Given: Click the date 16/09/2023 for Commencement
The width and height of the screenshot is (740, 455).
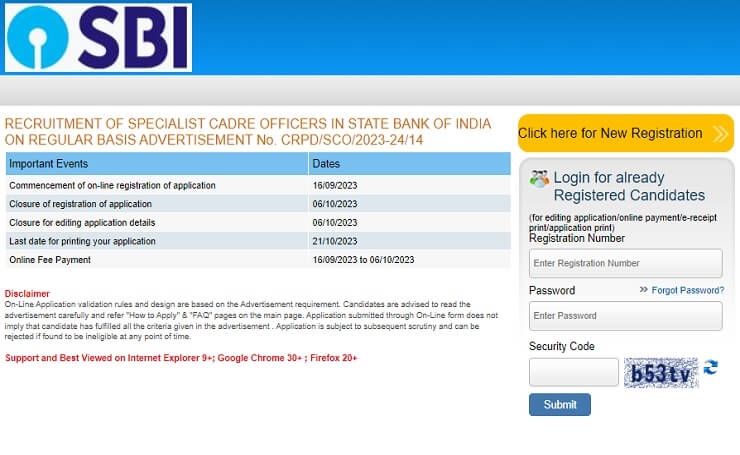Looking at the screenshot, I should click(x=335, y=185).
